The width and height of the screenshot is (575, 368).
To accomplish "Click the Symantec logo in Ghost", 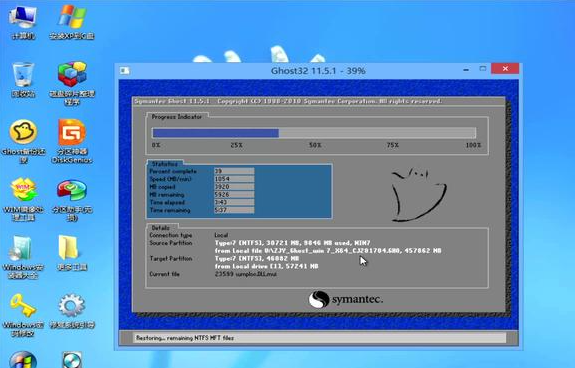I will [x=346, y=299].
